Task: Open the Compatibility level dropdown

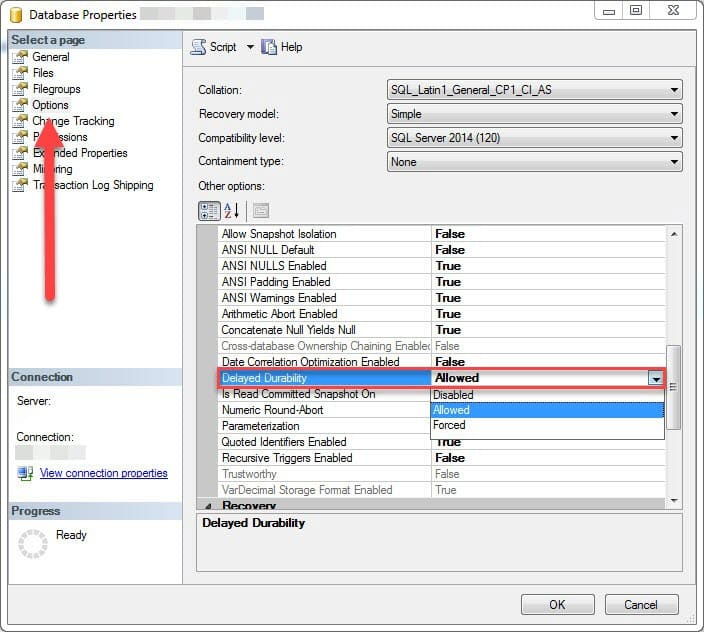Action: pyautogui.click(x=534, y=138)
